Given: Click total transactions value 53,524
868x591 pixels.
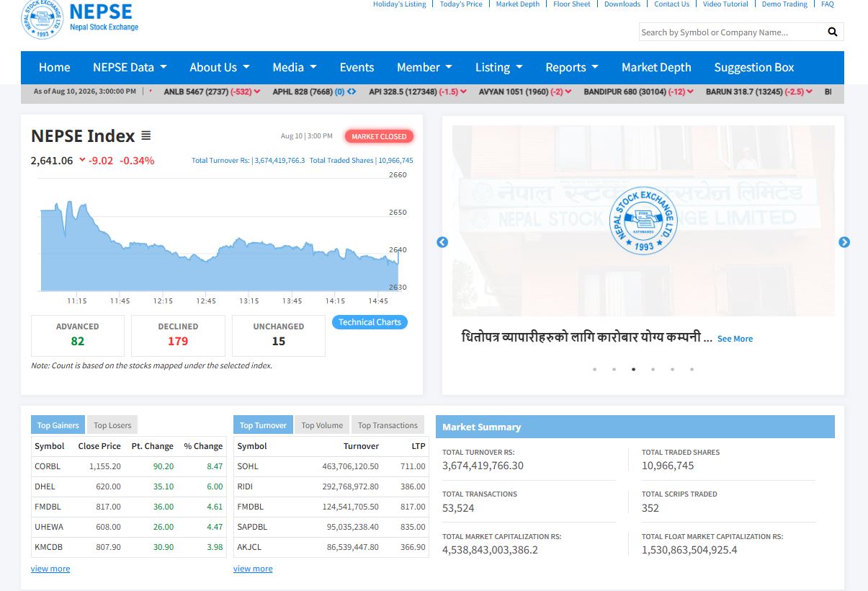Looking at the screenshot, I should [x=458, y=507].
